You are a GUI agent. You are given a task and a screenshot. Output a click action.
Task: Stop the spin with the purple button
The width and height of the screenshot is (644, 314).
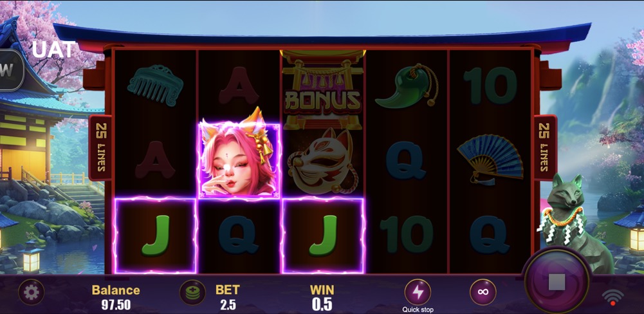557,282
